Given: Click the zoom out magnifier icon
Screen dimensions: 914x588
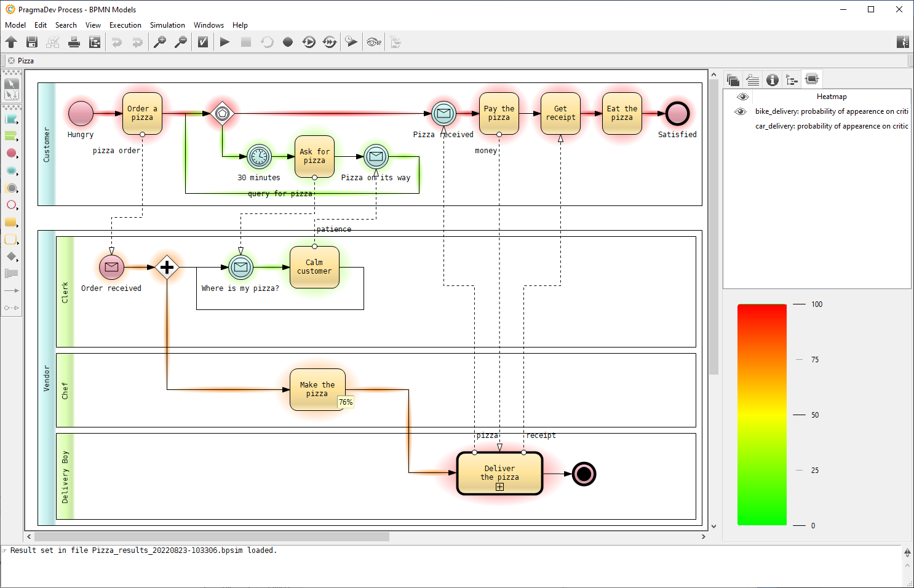Looking at the screenshot, I should point(181,42).
